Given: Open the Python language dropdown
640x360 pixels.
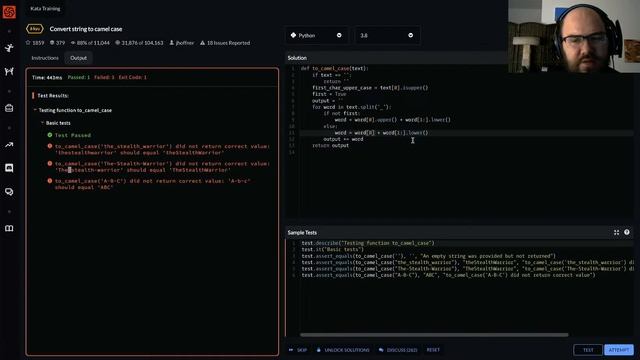Looking at the screenshot, I should click(x=316, y=36).
